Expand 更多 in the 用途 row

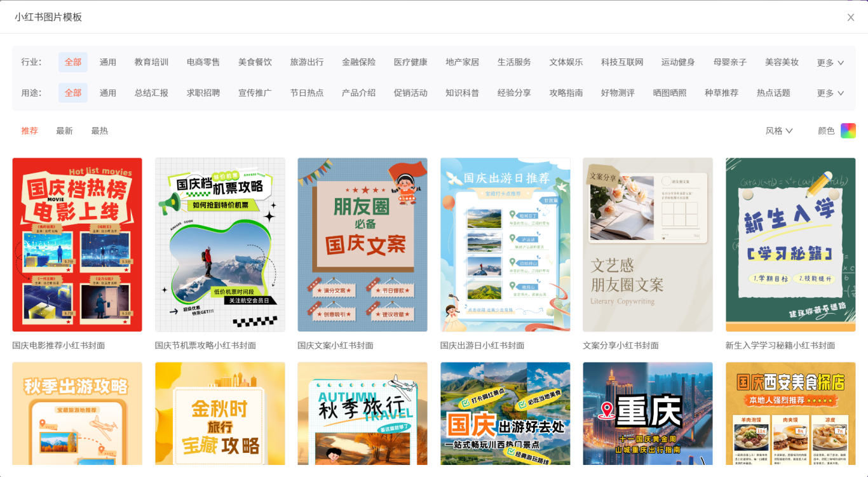830,93
